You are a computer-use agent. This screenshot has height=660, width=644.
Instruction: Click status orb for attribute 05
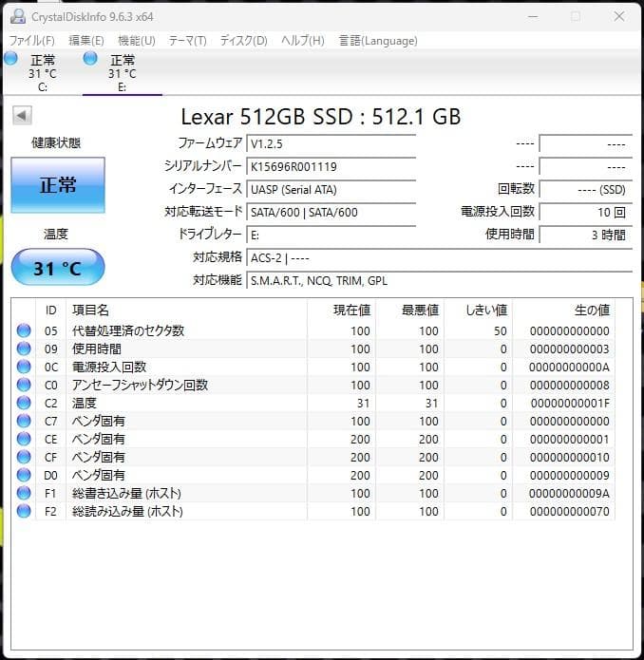tap(24, 330)
